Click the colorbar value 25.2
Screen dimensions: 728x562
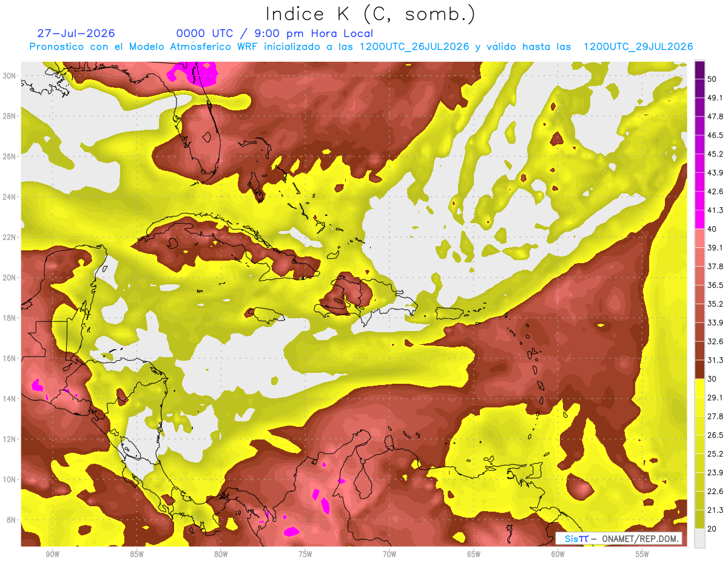pos(715,454)
